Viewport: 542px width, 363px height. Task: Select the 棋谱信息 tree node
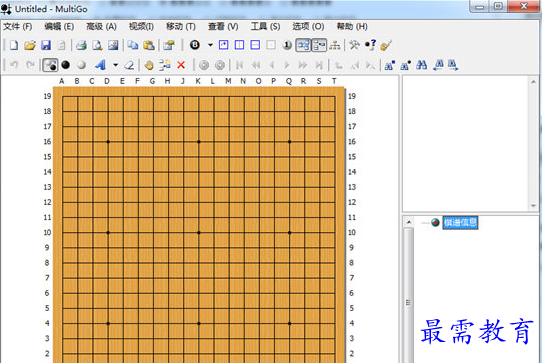pos(460,222)
